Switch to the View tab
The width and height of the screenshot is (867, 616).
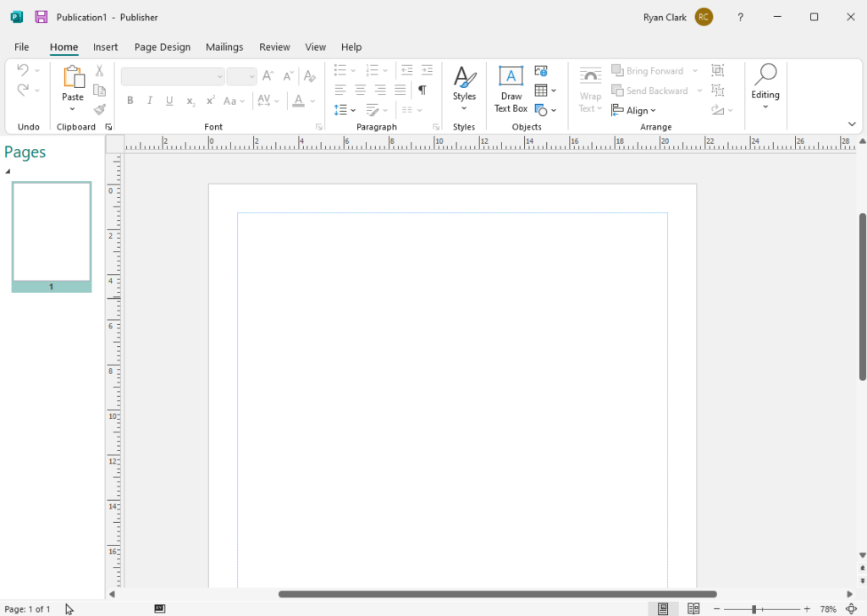click(315, 47)
